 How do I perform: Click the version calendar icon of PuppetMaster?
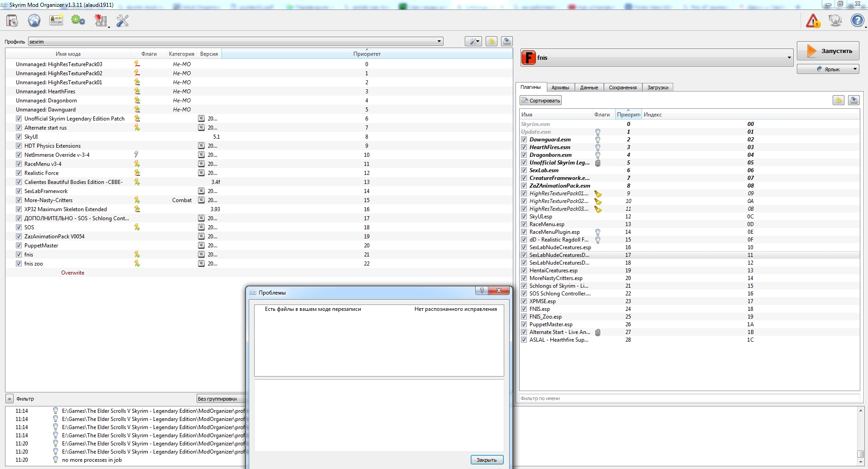[x=201, y=245]
